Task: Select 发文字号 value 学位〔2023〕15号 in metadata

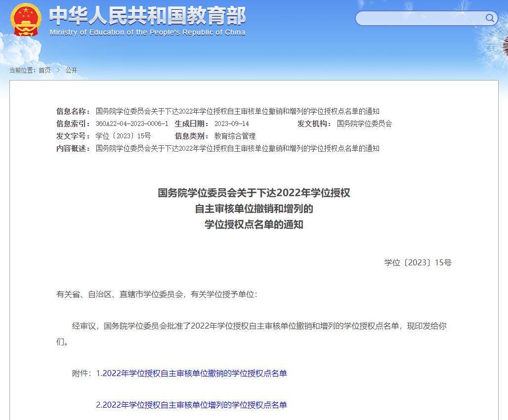Action: 123,136
